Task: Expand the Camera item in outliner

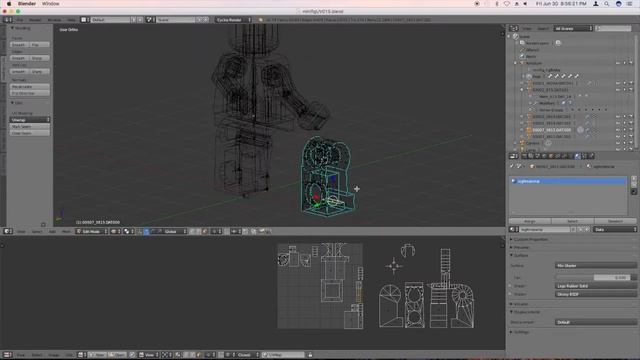Action: [x=516, y=143]
